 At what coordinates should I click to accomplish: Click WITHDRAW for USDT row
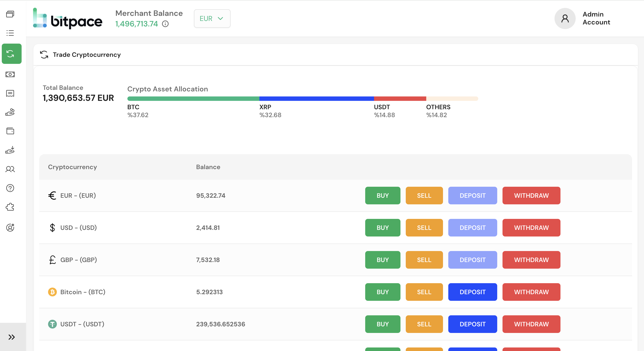(x=531, y=324)
